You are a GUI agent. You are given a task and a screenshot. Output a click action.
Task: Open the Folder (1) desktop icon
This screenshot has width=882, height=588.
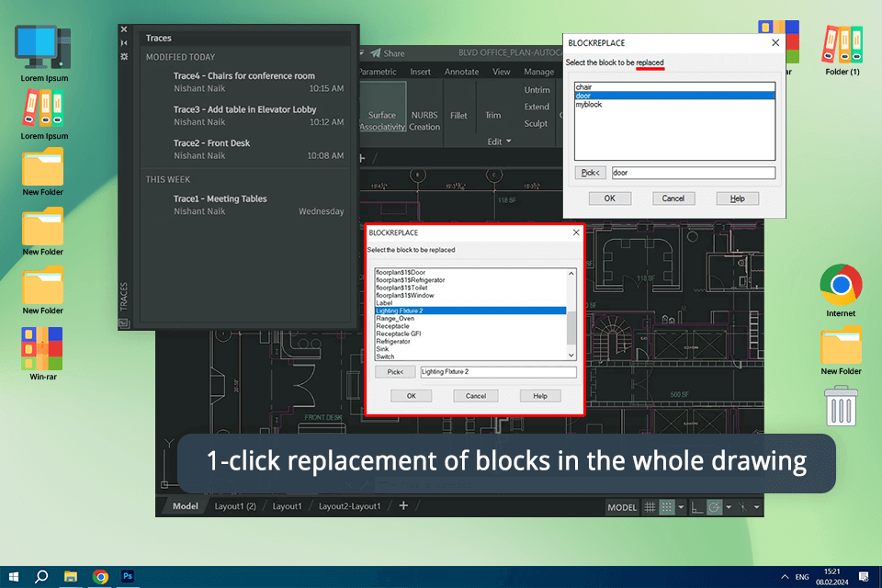[x=842, y=50]
